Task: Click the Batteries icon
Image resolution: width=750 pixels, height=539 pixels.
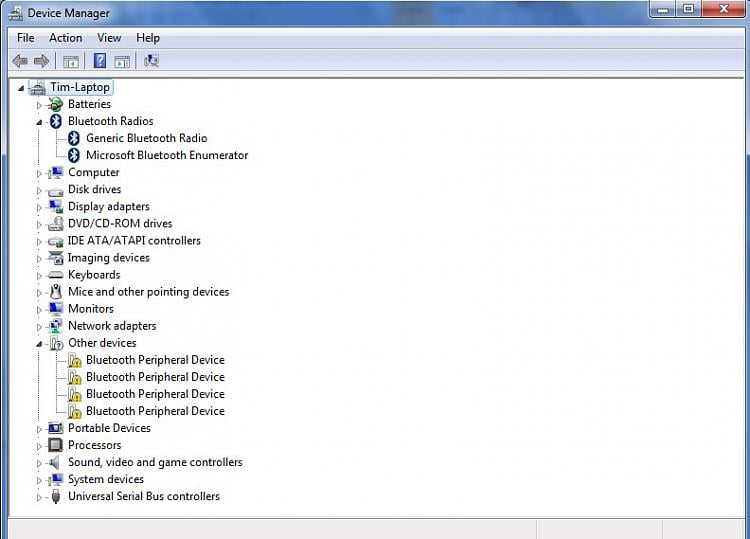Action: coord(55,104)
